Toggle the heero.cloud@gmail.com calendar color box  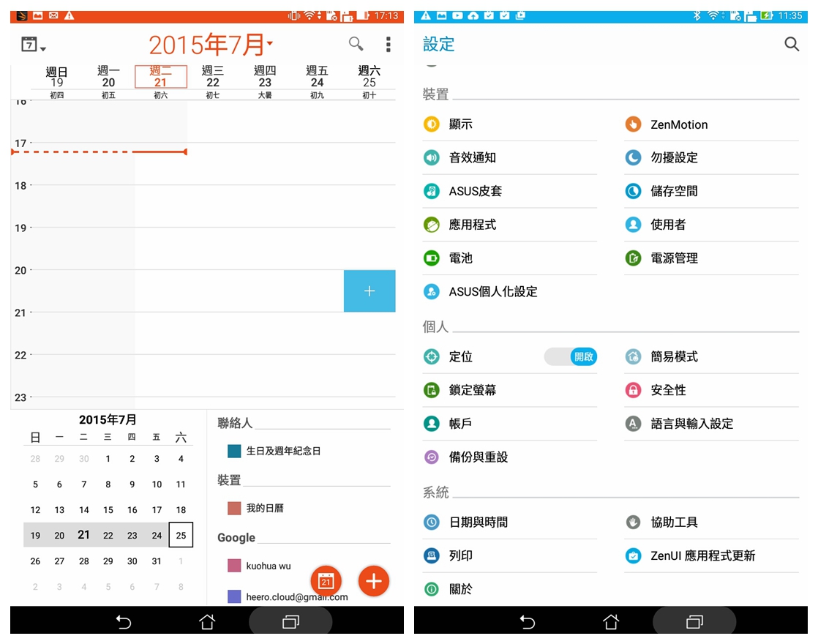(234, 596)
